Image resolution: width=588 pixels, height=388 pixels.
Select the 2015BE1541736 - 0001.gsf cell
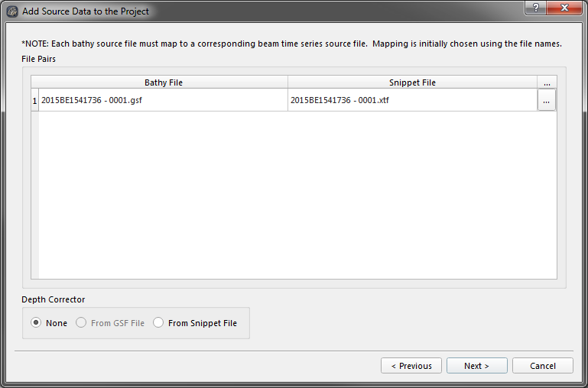pos(163,100)
